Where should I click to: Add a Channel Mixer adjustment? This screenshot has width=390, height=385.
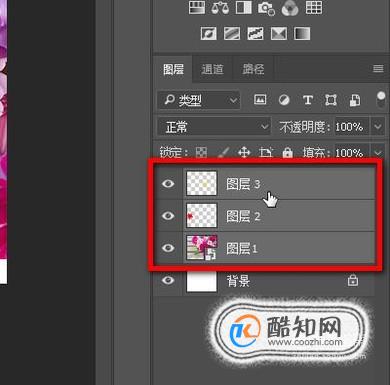point(290,8)
